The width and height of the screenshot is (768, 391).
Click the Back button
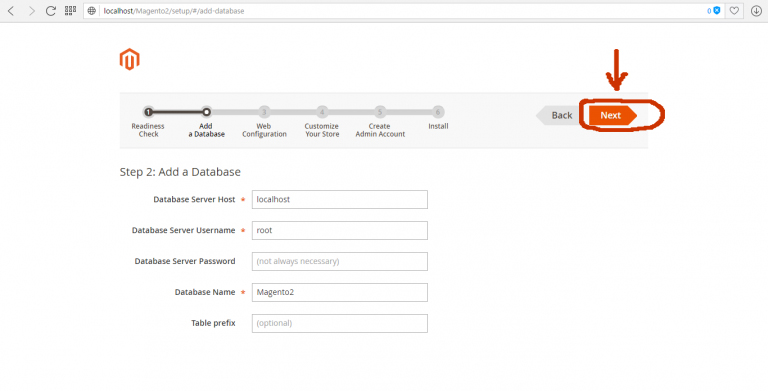tap(559, 116)
